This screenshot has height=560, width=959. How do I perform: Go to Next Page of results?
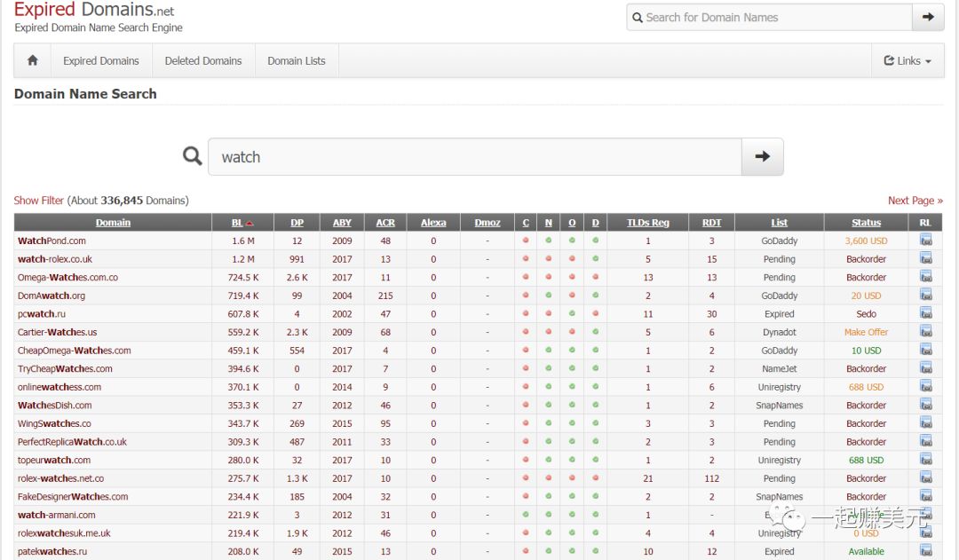coord(915,201)
